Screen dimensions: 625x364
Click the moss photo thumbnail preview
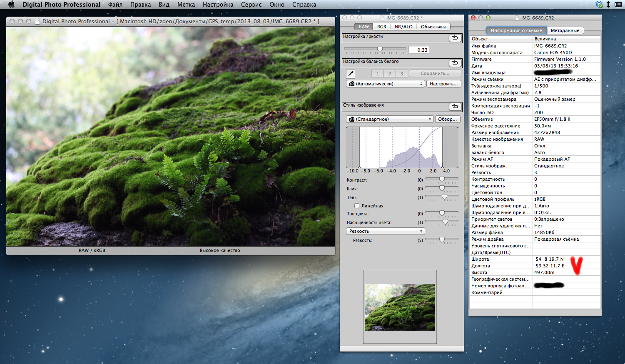point(400,307)
